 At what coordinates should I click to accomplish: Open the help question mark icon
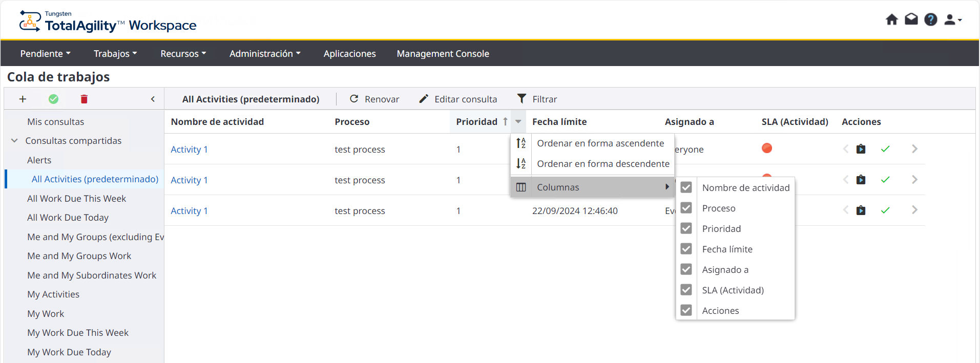pyautogui.click(x=930, y=19)
